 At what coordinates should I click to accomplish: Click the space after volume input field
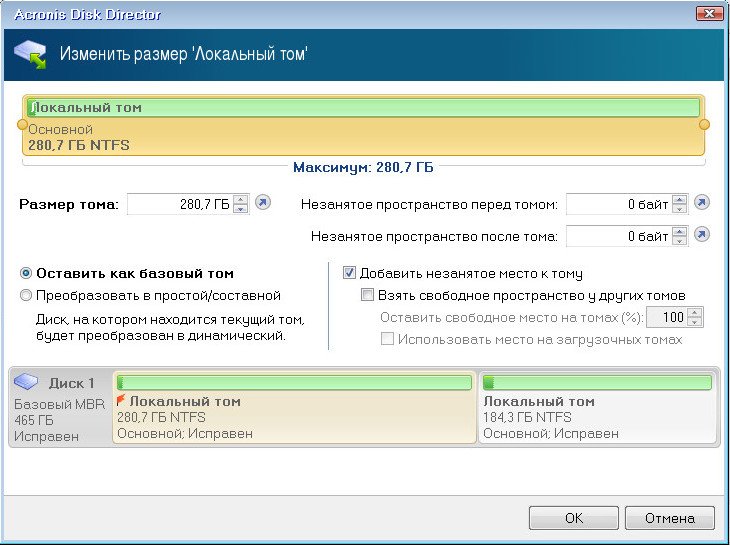(619, 236)
